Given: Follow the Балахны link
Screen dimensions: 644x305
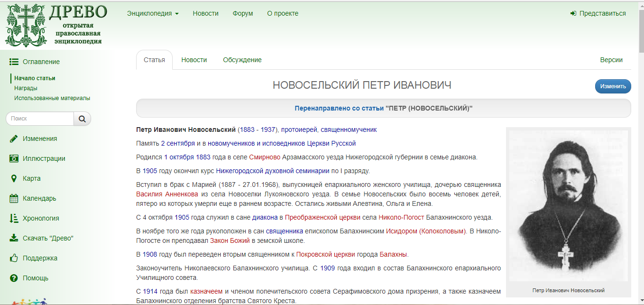Looking at the screenshot, I should point(394,254).
